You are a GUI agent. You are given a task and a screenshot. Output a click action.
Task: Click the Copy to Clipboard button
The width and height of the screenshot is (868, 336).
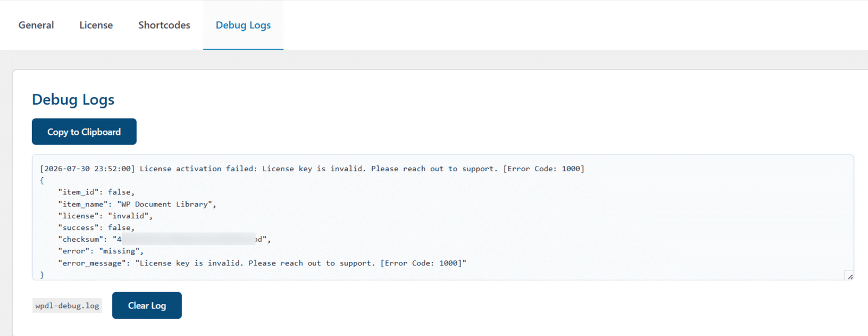click(x=84, y=132)
